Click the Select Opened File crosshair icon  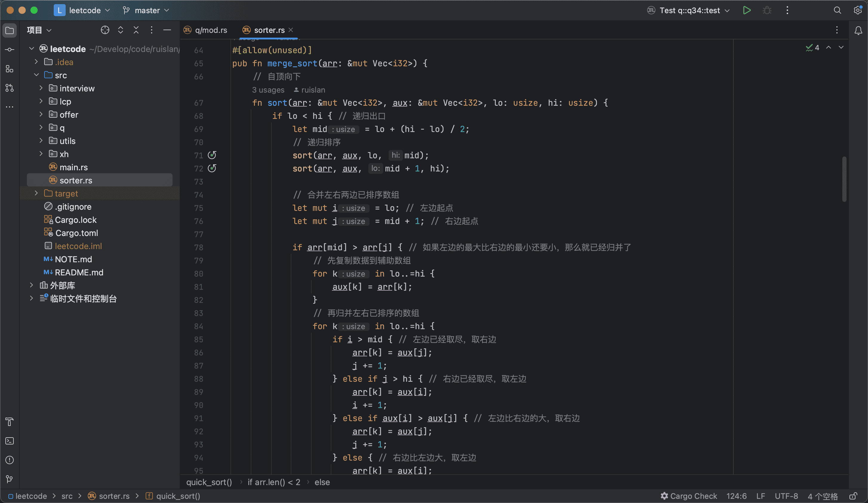[x=105, y=30]
